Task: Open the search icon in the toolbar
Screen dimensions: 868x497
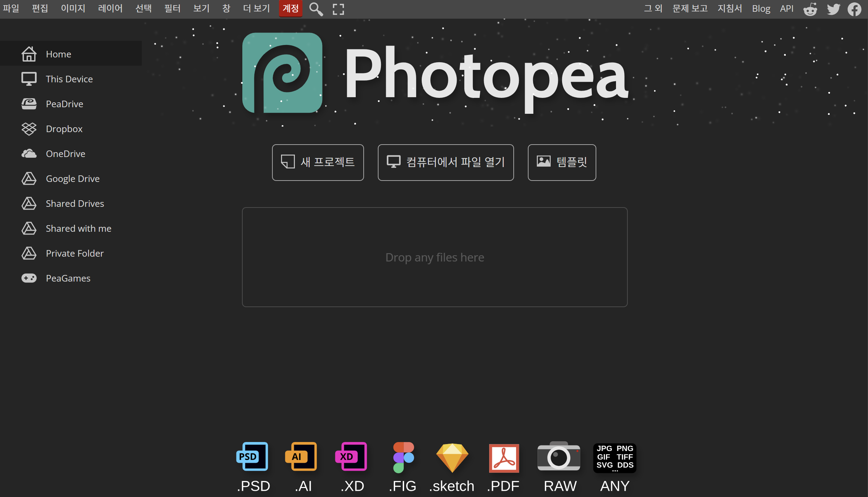Action: click(316, 9)
